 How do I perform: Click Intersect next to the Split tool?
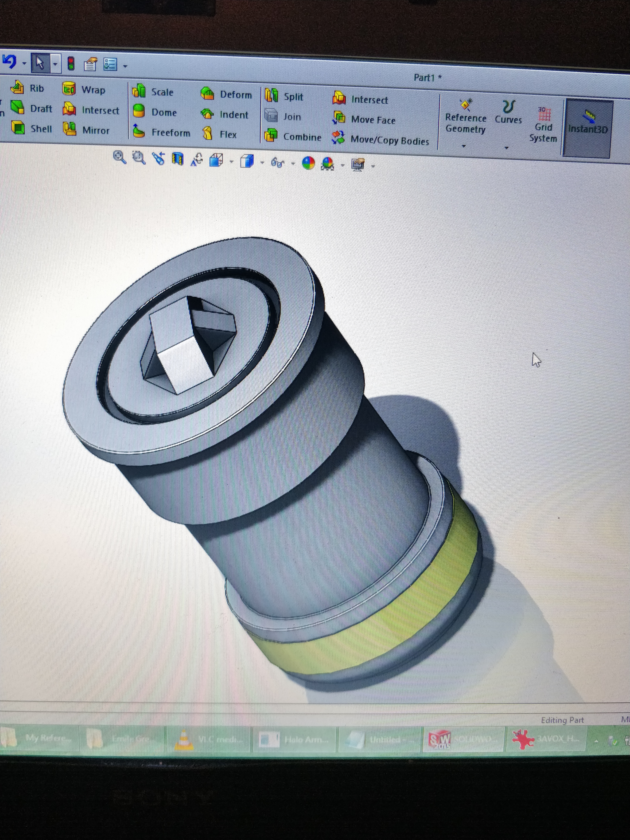click(x=360, y=100)
